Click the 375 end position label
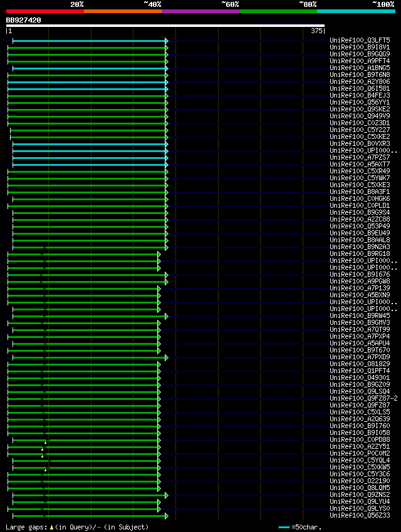Viewport: 401px width, 532px height. tap(316, 31)
